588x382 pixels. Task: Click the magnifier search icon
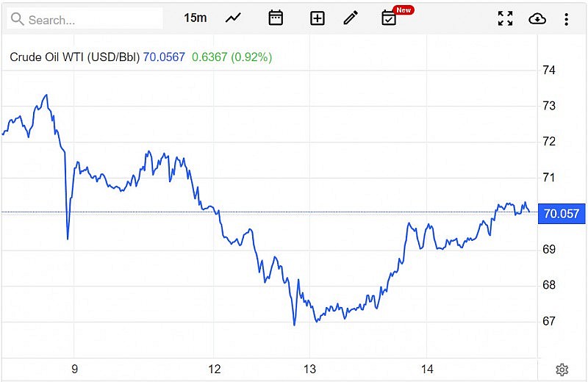[18, 19]
